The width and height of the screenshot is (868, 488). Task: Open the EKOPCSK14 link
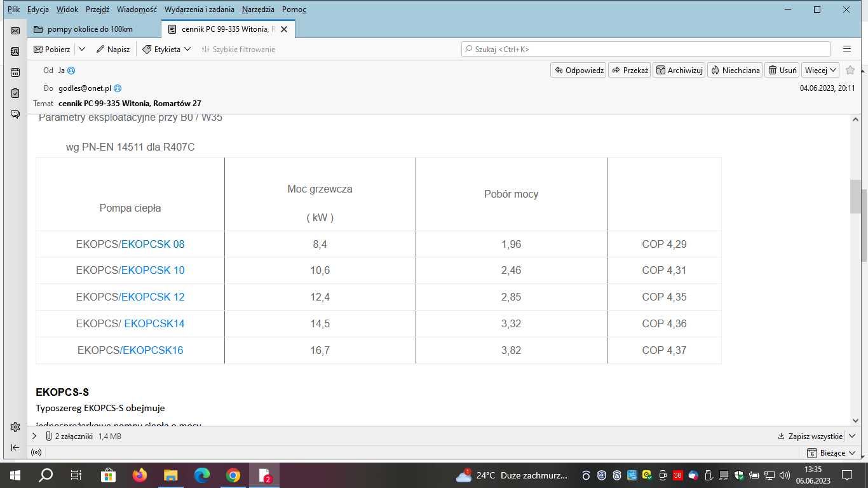(x=154, y=323)
